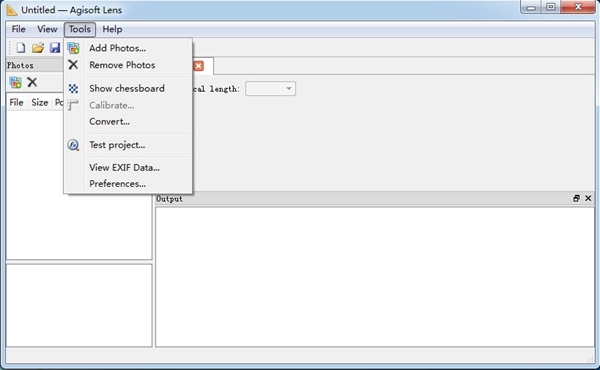The image size is (600, 370).
Task: Close the Agisoft Lens window
Action: coord(578,7)
